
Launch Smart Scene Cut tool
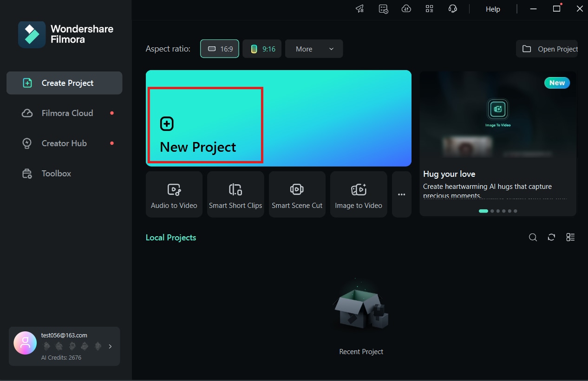(x=297, y=194)
